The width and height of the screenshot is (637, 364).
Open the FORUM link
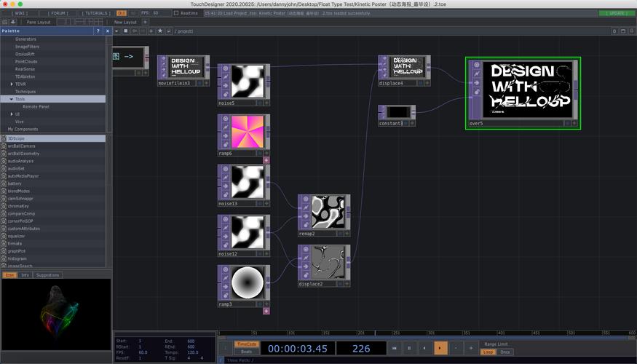coord(58,13)
